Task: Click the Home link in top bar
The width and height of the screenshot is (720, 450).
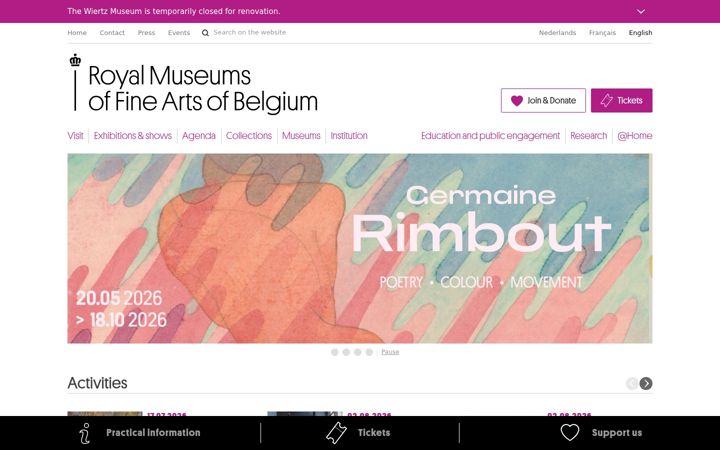Action: click(77, 33)
